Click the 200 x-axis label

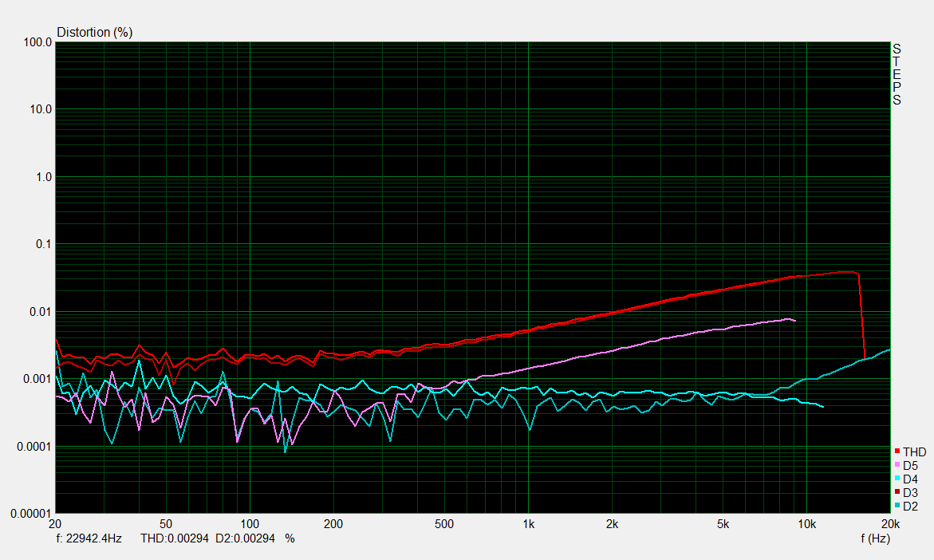(x=333, y=524)
